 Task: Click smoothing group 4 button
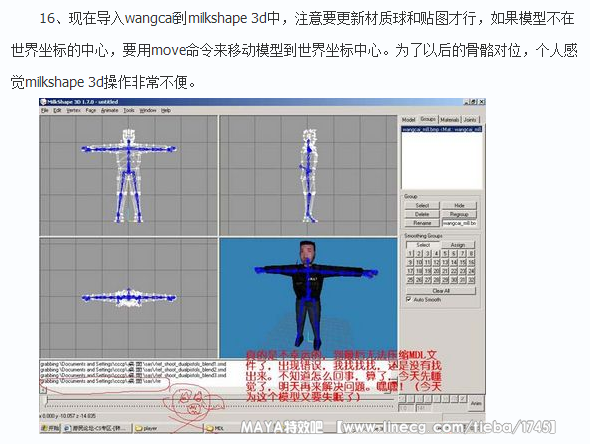click(436, 254)
